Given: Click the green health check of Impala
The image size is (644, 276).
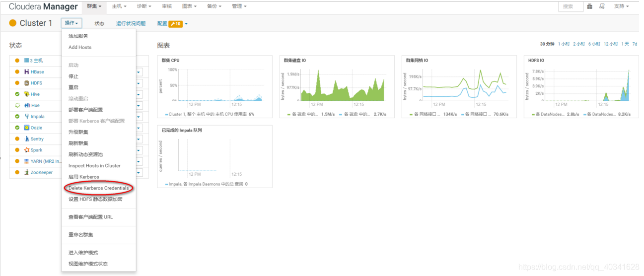Looking at the screenshot, I should tap(17, 117).
